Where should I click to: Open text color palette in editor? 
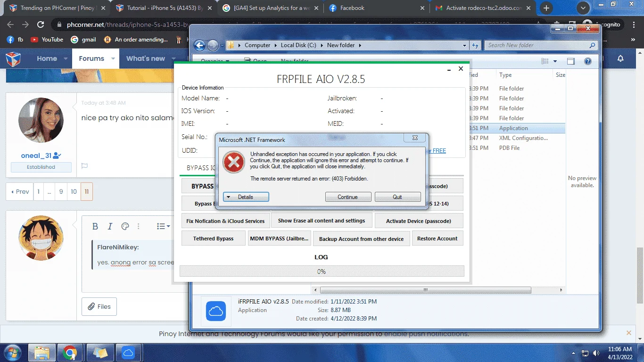click(x=125, y=226)
